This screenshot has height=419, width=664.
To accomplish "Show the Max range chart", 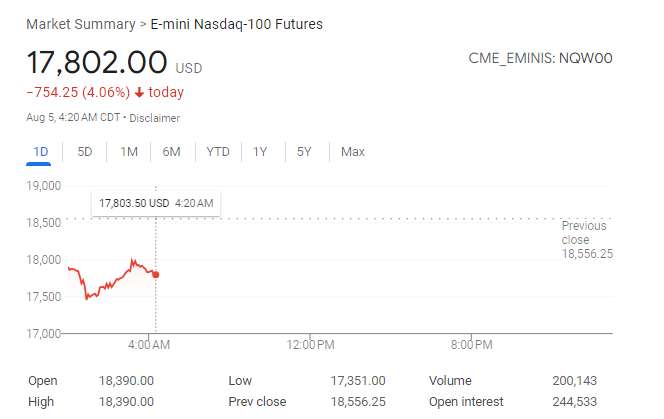I will click(352, 152).
